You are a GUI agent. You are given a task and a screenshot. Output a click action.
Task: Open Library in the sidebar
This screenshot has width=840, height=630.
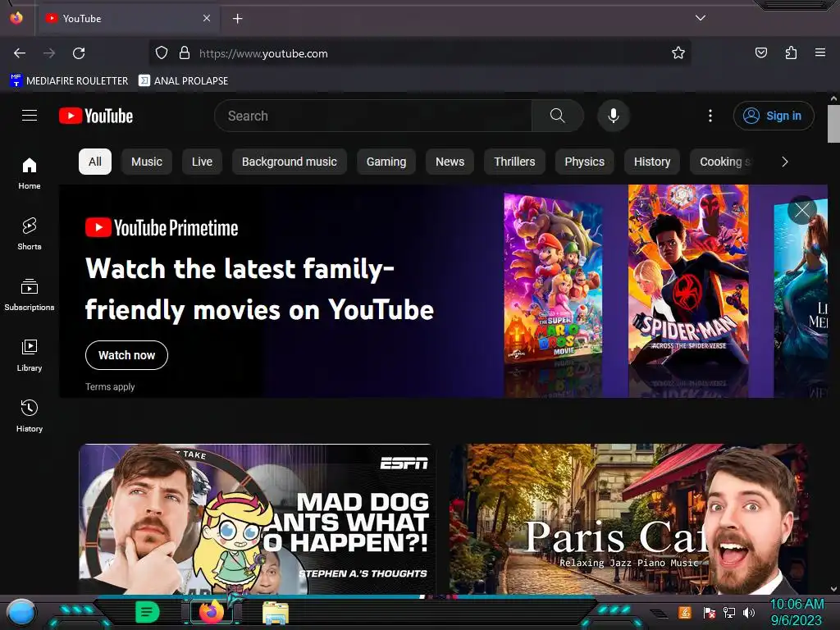coord(30,356)
